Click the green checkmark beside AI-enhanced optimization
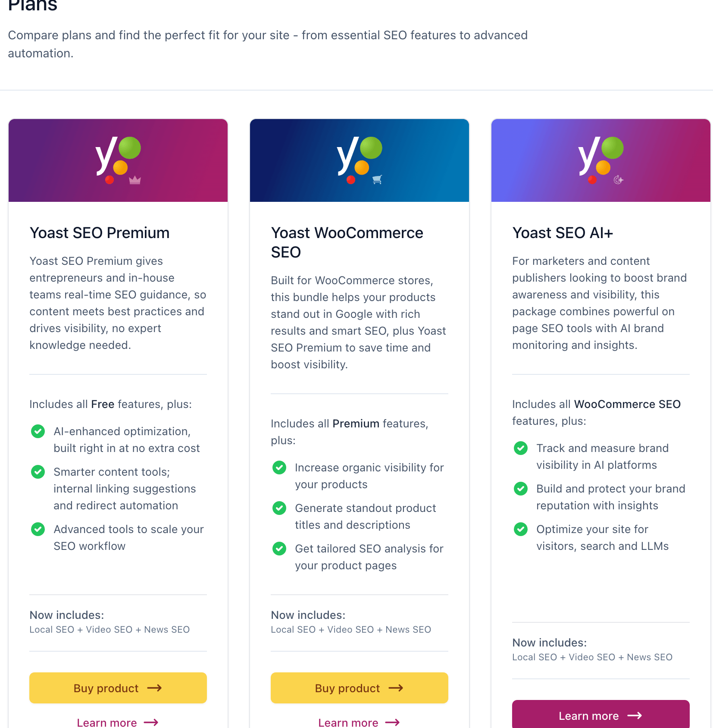Image resolution: width=713 pixels, height=728 pixels. pos(38,431)
